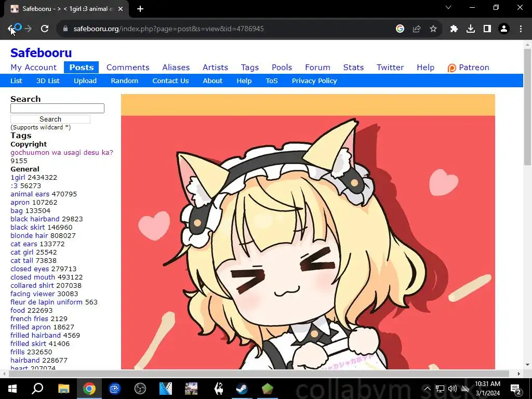Open the notification center icon
Screen dimensions: 532x399
tap(515, 389)
